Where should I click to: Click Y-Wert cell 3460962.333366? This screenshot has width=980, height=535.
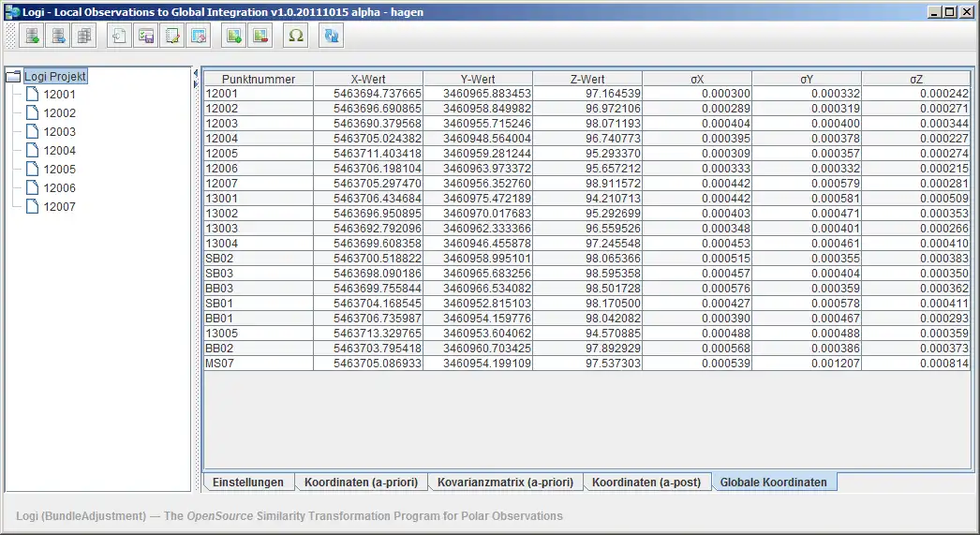coord(478,229)
